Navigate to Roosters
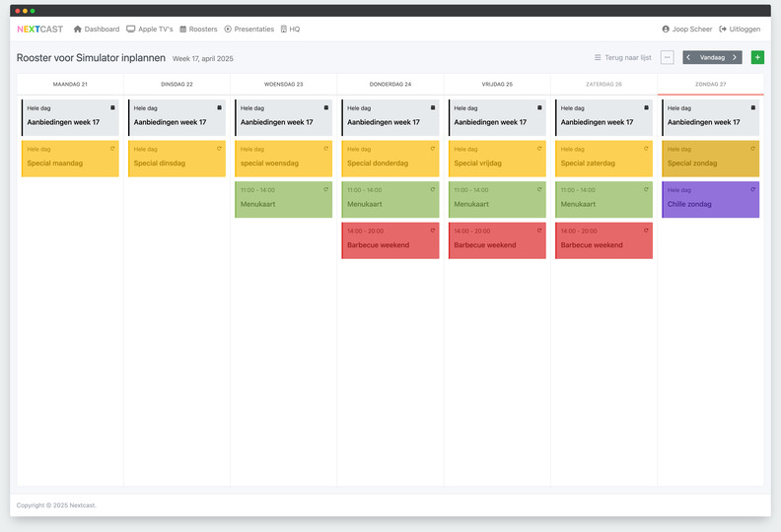 click(x=198, y=30)
